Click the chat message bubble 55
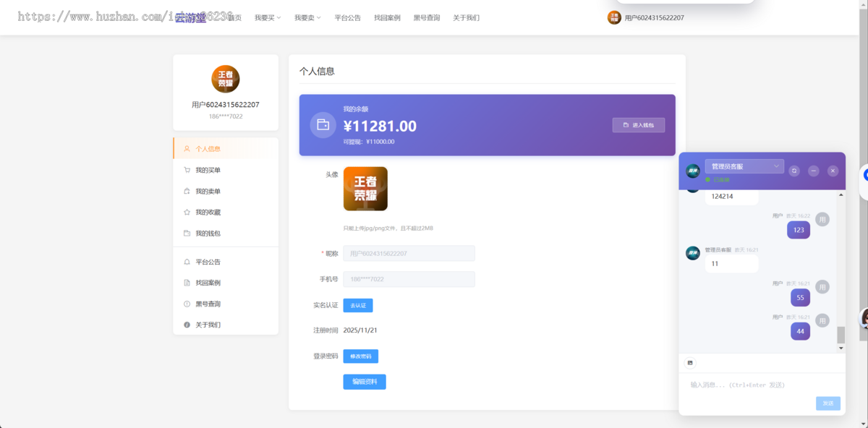Image resolution: width=868 pixels, height=428 pixels. (x=800, y=297)
